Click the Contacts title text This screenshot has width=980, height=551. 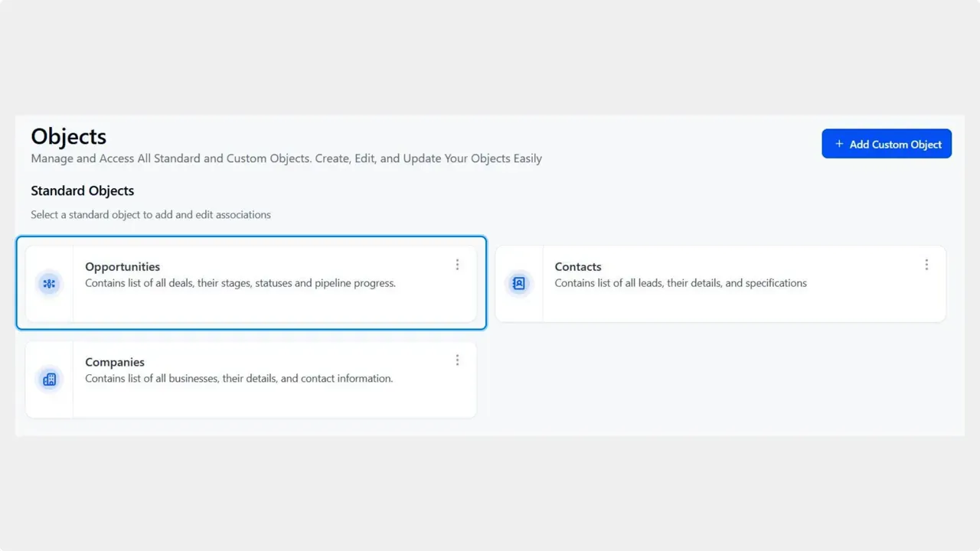[x=577, y=266]
